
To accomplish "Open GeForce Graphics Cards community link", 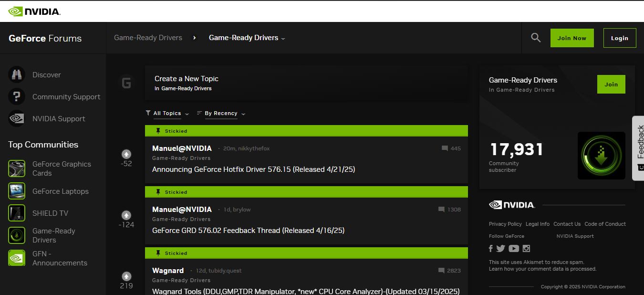I will [62, 169].
